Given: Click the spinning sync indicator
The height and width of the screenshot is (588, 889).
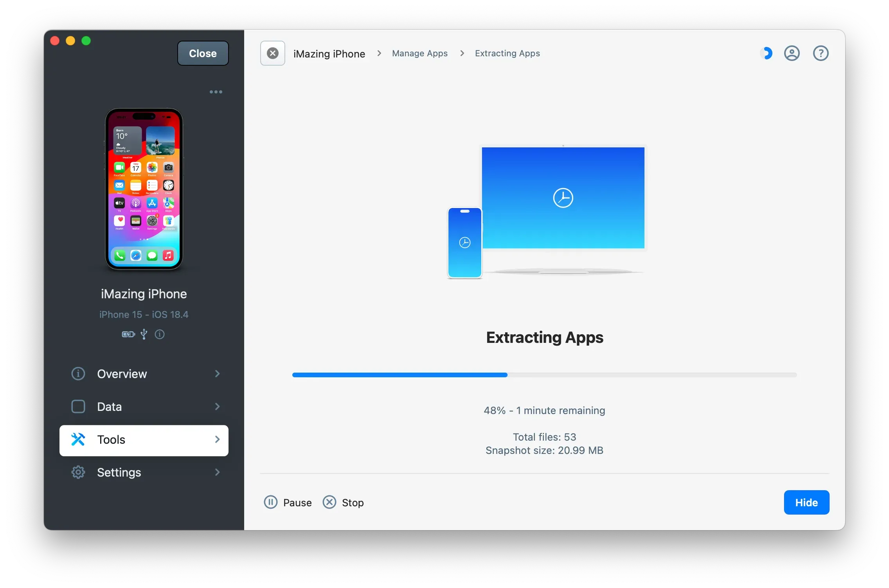Looking at the screenshot, I should 767,53.
